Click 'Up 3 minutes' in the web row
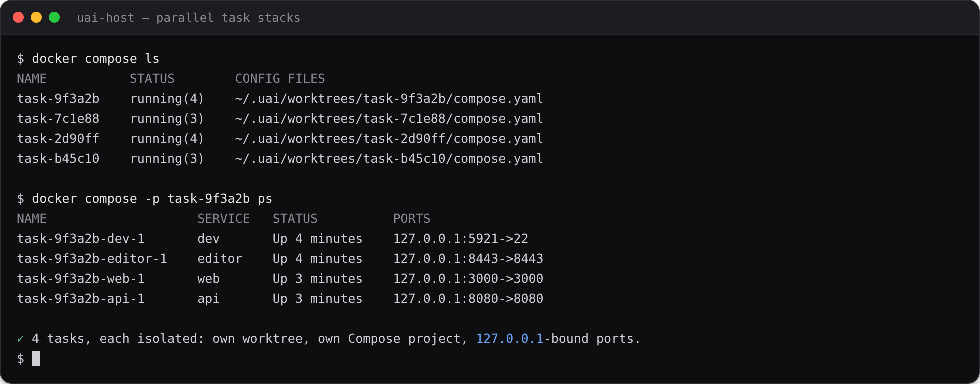980x384 pixels. point(318,279)
